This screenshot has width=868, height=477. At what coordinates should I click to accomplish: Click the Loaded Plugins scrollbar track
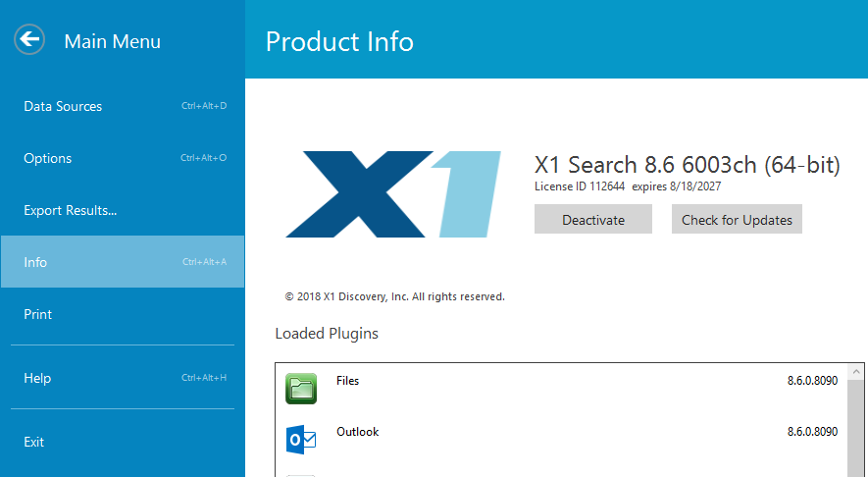coord(855,432)
